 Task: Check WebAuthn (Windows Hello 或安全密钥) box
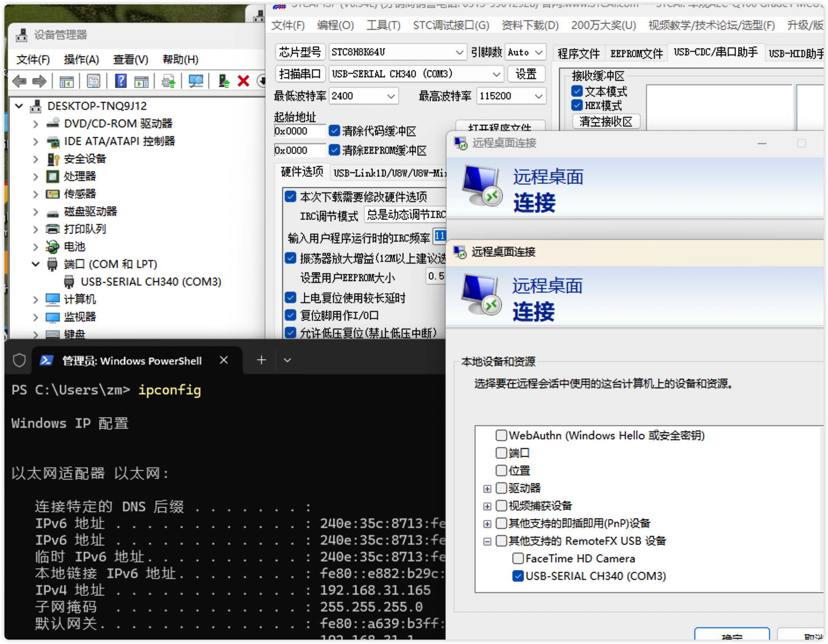[501, 435]
